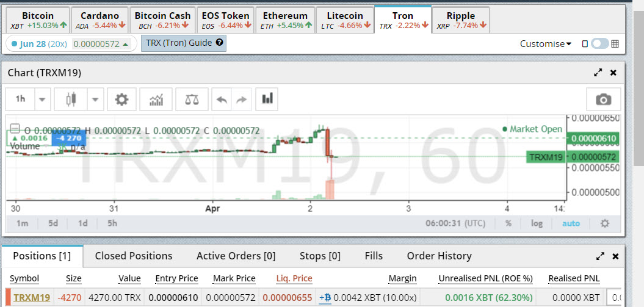Viewport: 644px width, 307px height.
Task: Expand the Chart panel to fullscreen
Action: pyautogui.click(x=598, y=73)
